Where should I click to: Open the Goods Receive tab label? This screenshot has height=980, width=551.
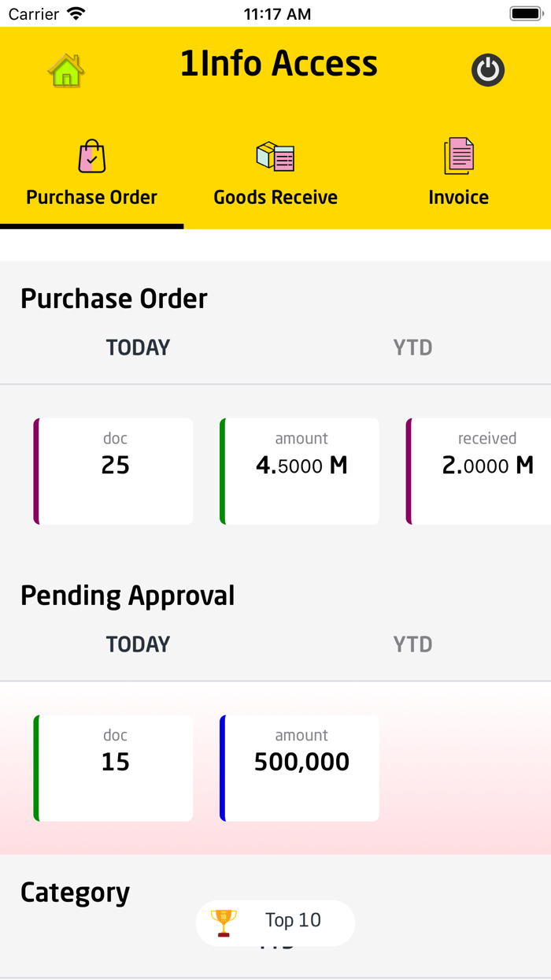pos(275,197)
